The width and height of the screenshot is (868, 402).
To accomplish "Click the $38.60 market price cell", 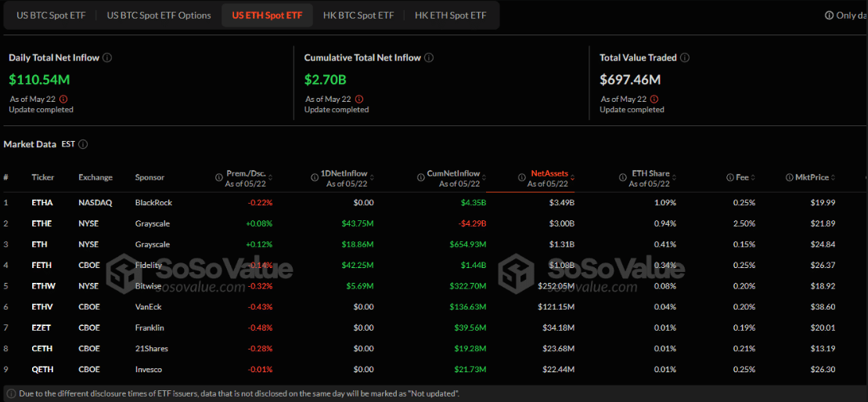I will (822, 306).
